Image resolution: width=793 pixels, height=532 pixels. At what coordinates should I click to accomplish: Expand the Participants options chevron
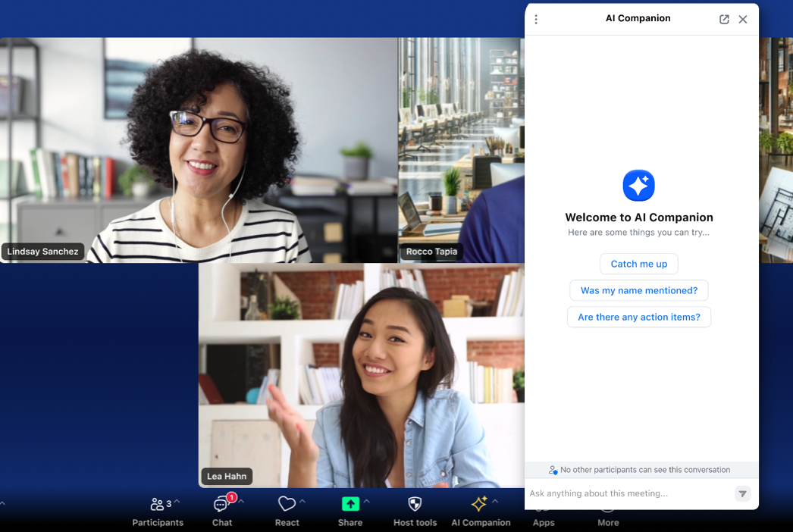click(x=177, y=501)
